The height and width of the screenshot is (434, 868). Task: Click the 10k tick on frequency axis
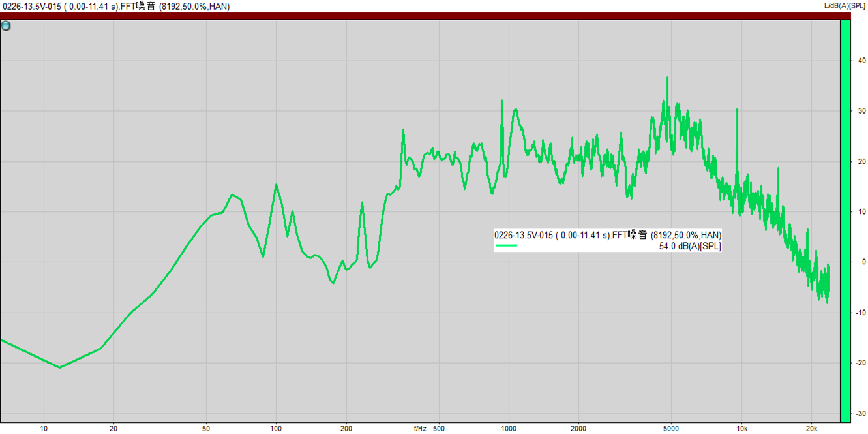741,429
